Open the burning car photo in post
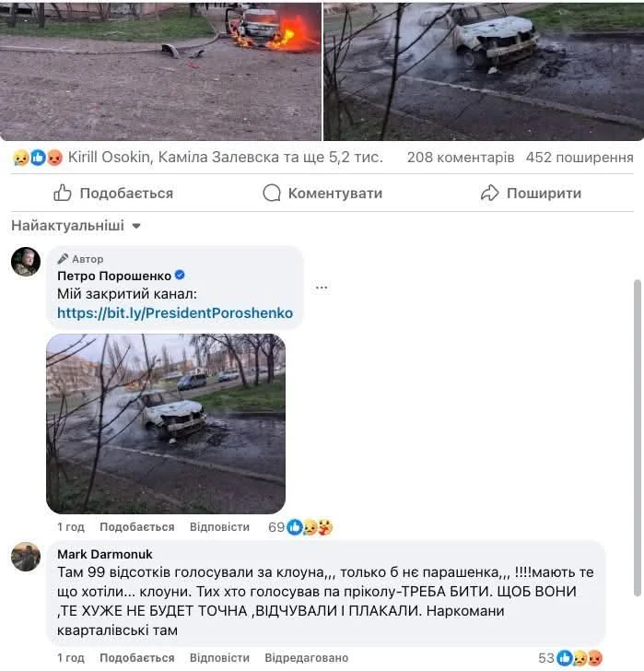This screenshot has height=671, width=644. click(x=160, y=71)
